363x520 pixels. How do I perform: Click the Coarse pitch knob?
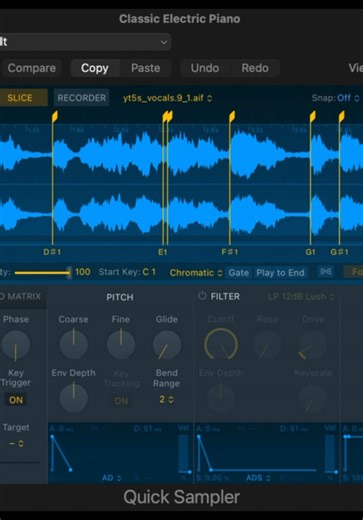click(73, 344)
